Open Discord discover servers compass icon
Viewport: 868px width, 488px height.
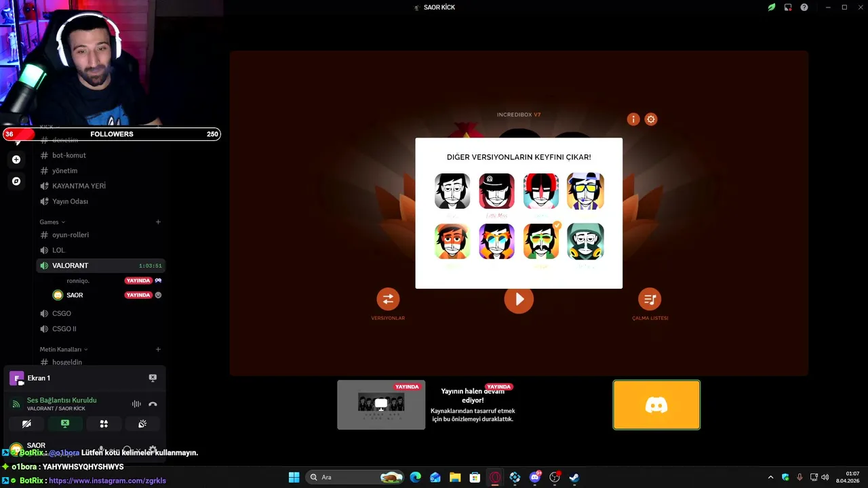[x=16, y=181]
